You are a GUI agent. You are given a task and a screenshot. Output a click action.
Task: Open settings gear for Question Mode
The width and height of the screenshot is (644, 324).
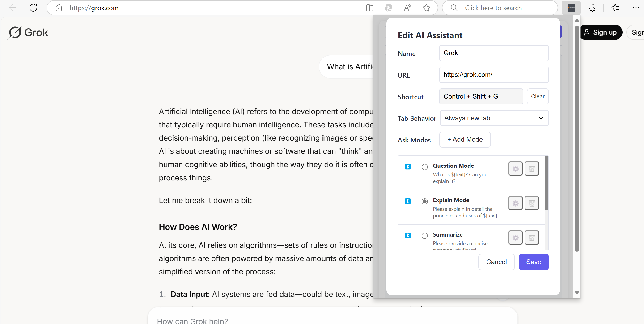(x=515, y=169)
